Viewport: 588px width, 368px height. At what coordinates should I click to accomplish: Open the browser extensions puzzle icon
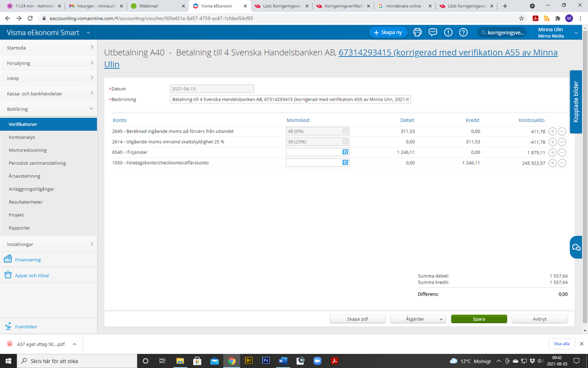557,18
